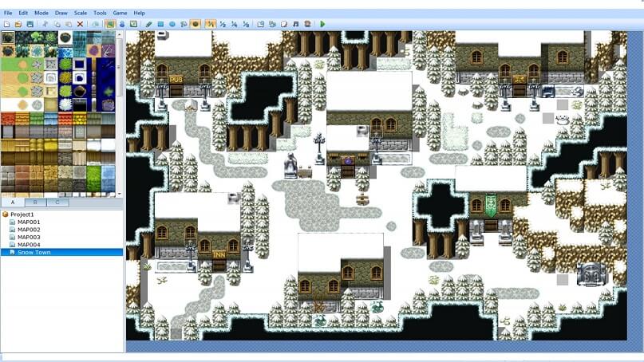644x362 pixels.
Task: Open the Database icon
Action: [x=260, y=24]
